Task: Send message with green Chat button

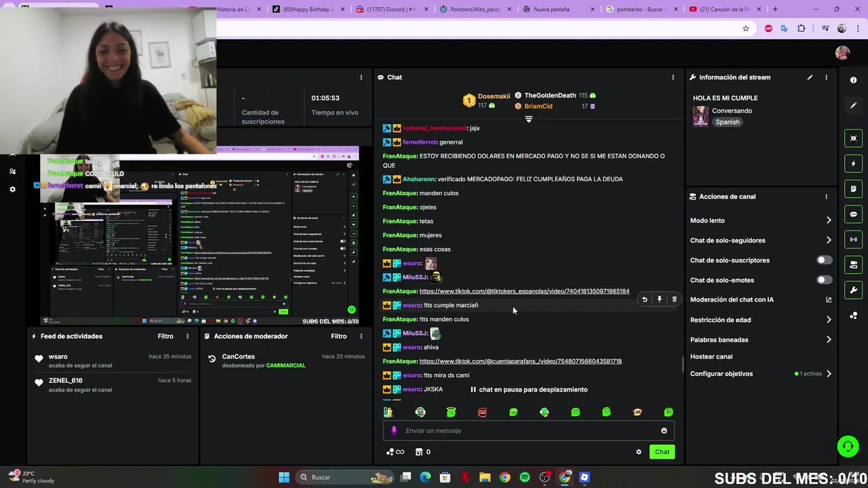Action: coord(662,452)
